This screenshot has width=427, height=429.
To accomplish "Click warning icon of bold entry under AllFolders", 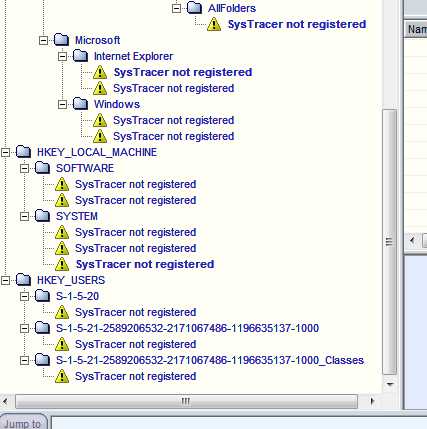I will pyautogui.click(x=214, y=24).
